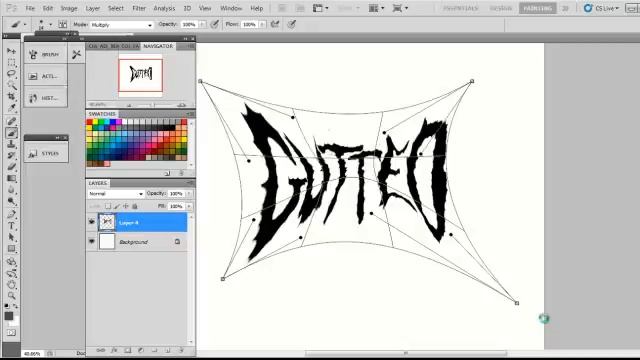Open Layers panel Fill slider arrow

(189, 206)
